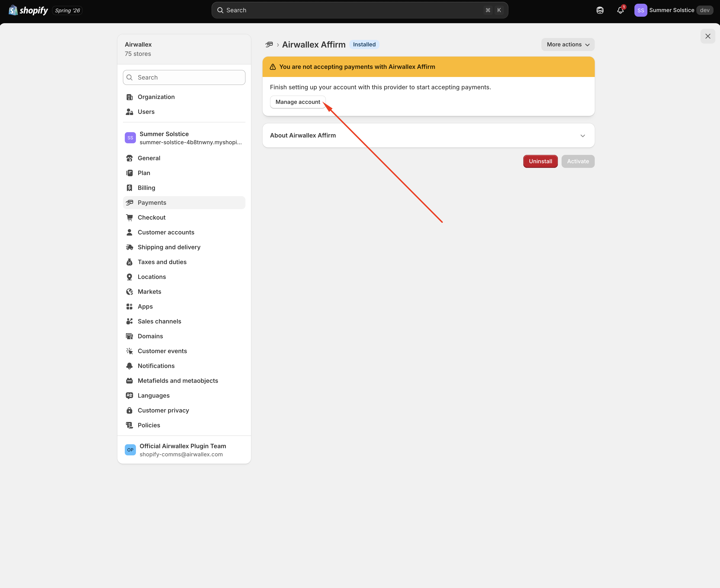The width and height of the screenshot is (720, 588).
Task: Close the settings panel
Action: pos(708,36)
